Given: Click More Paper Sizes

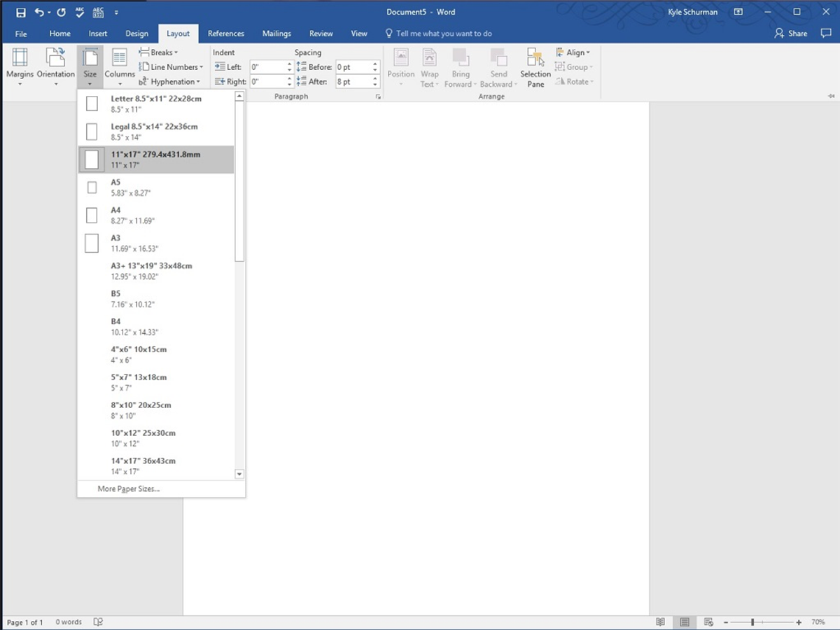Looking at the screenshot, I should (128, 489).
